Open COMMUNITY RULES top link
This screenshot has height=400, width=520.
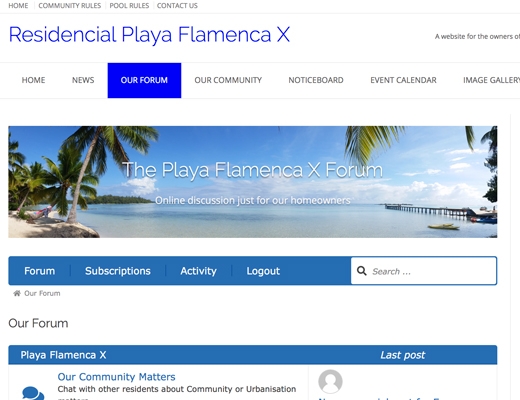coord(69,6)
